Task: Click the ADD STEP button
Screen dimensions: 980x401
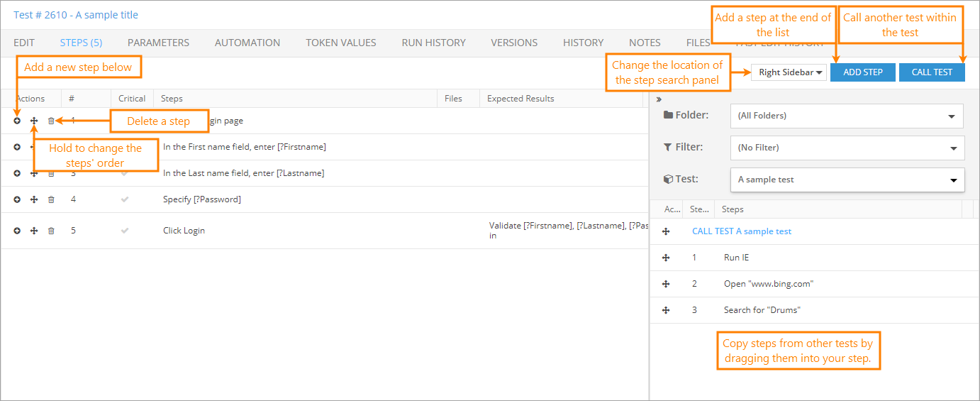Action: click(x=862, y=72)
